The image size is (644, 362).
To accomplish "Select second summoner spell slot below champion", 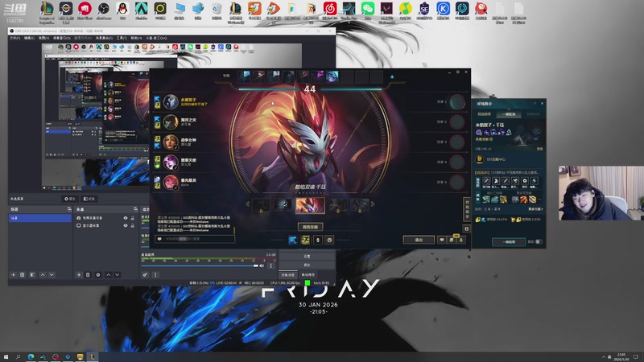I will 305,240.
